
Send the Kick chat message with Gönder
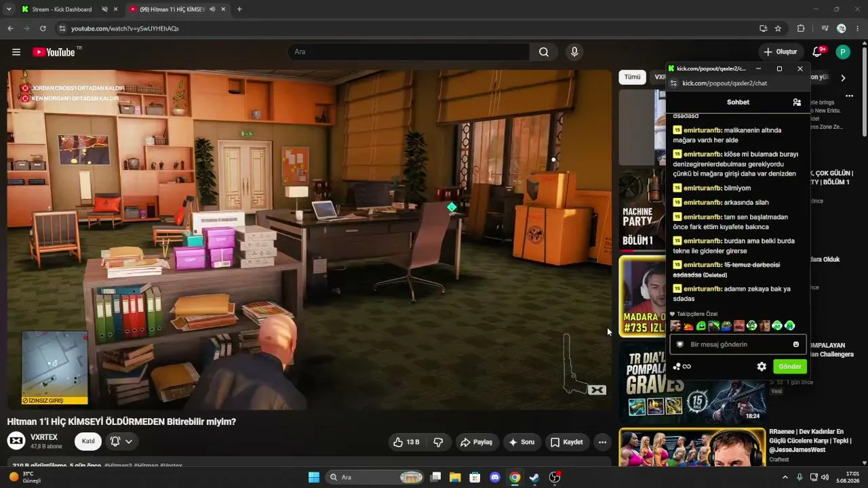click(x=790, y=367)
